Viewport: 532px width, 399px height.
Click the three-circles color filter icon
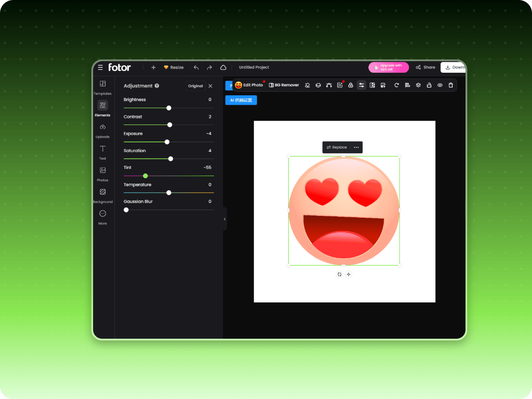click(x=351, y=85)
